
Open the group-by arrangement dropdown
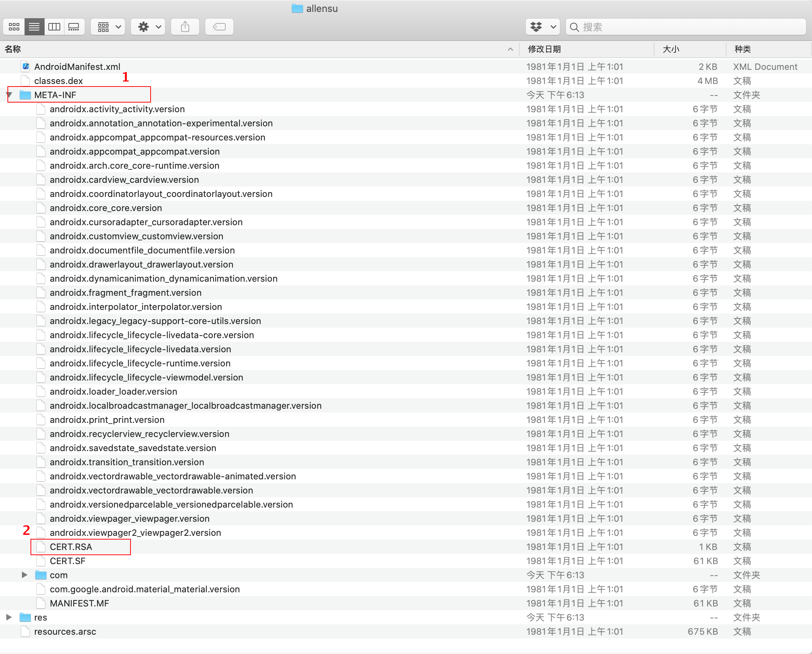108,27
